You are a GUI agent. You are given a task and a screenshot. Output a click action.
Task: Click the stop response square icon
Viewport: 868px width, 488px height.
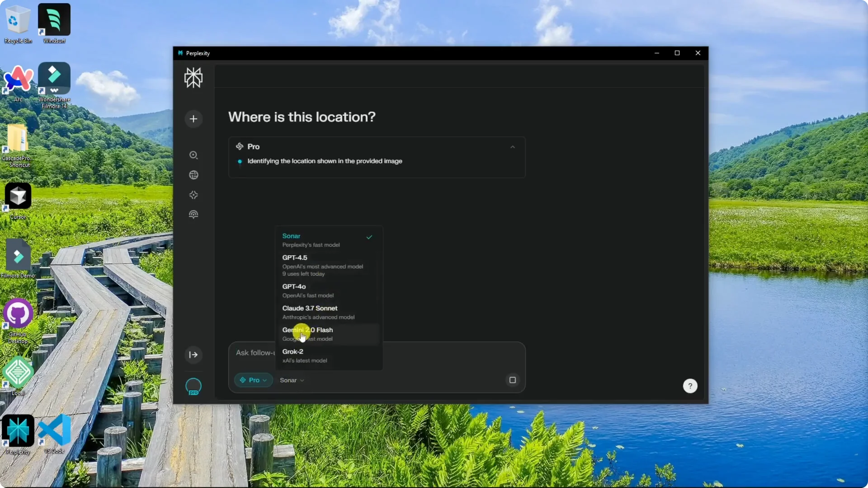(512, 380)
